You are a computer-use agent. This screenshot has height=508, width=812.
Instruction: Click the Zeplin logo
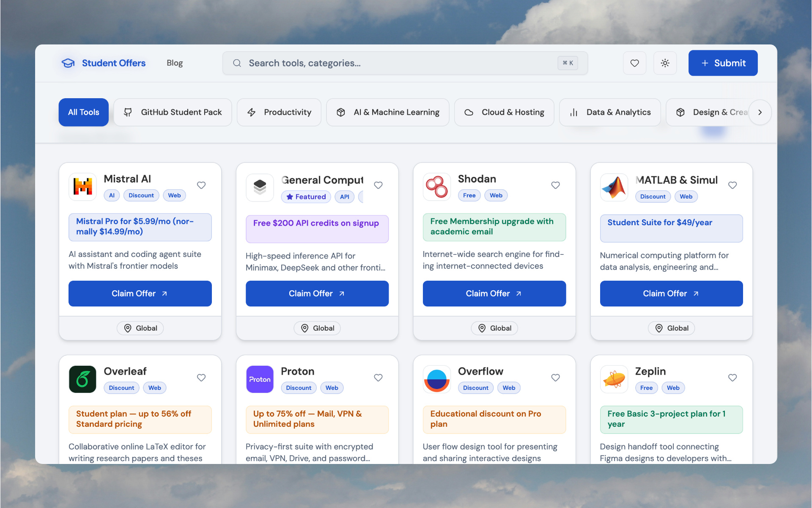[x=614, y=379]
